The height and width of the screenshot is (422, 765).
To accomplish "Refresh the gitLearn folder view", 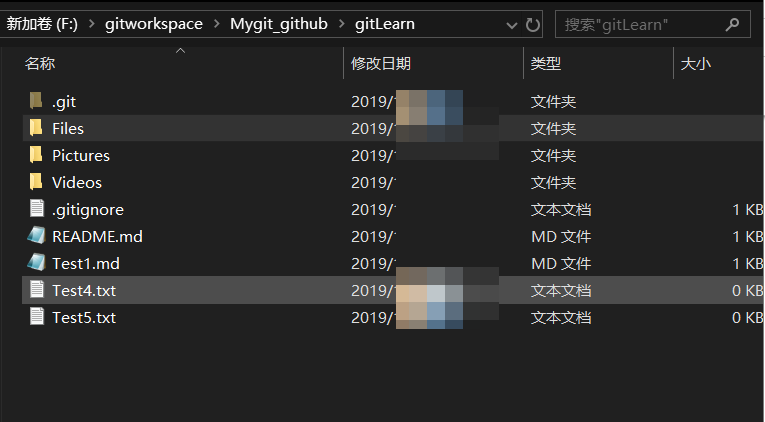I will pos(532,24).
